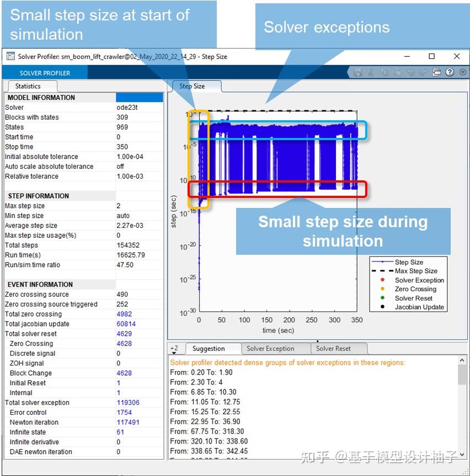Click the layout/dock window icon beside Help

(436, 72)
